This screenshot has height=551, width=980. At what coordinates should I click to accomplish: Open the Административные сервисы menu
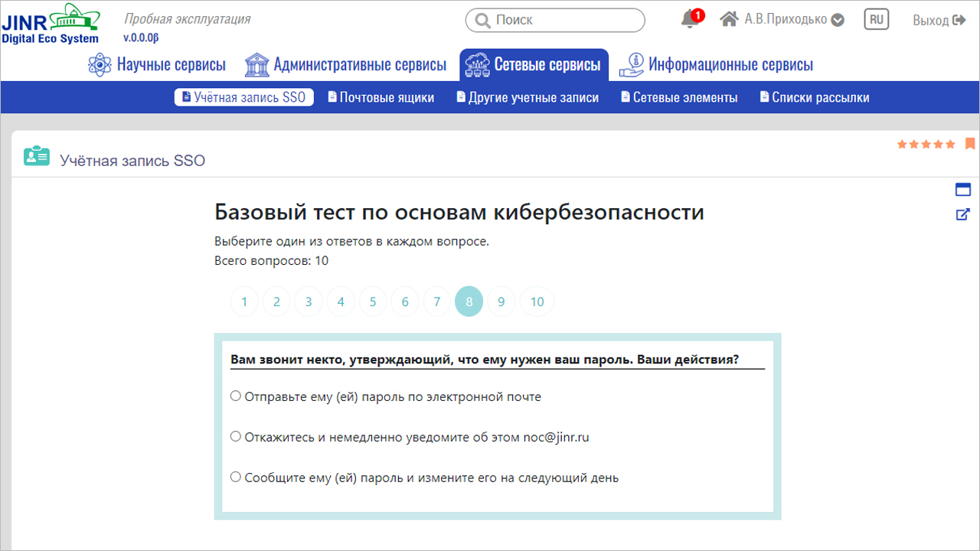point(346,65)
